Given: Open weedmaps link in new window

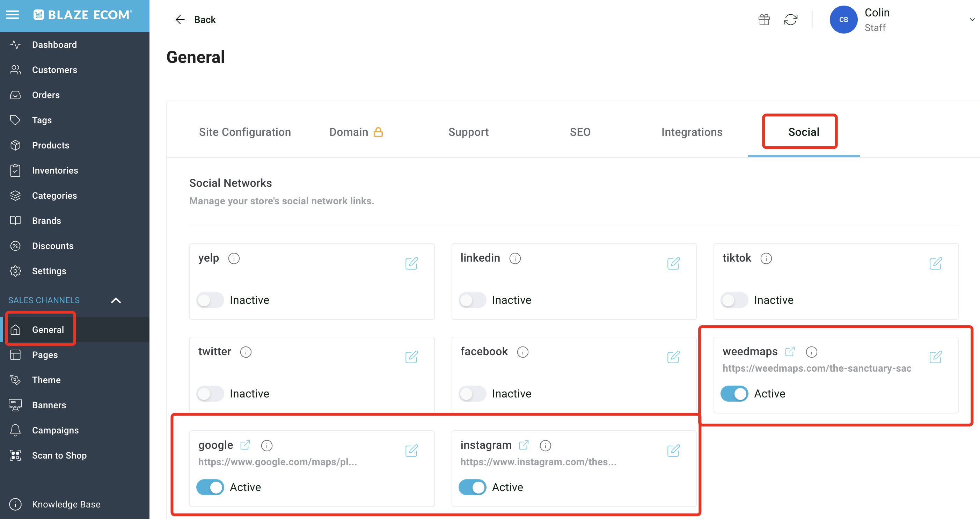Looking at the screenshot, I should [790, 351].
